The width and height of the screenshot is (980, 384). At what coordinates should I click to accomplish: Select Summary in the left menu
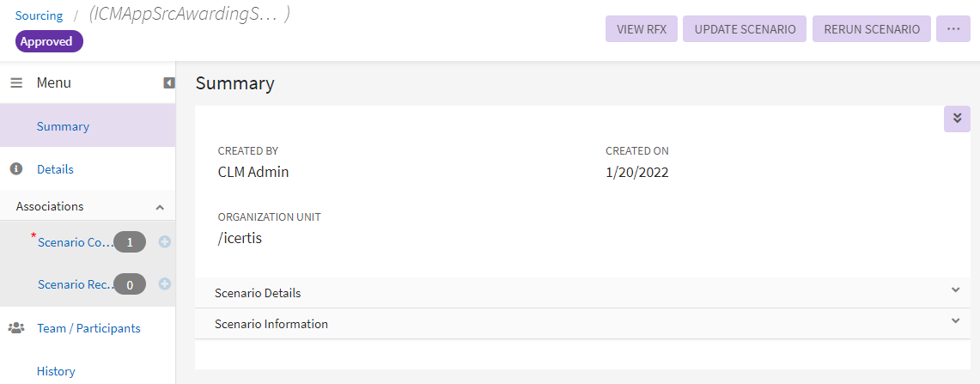(x=63, y=126)
